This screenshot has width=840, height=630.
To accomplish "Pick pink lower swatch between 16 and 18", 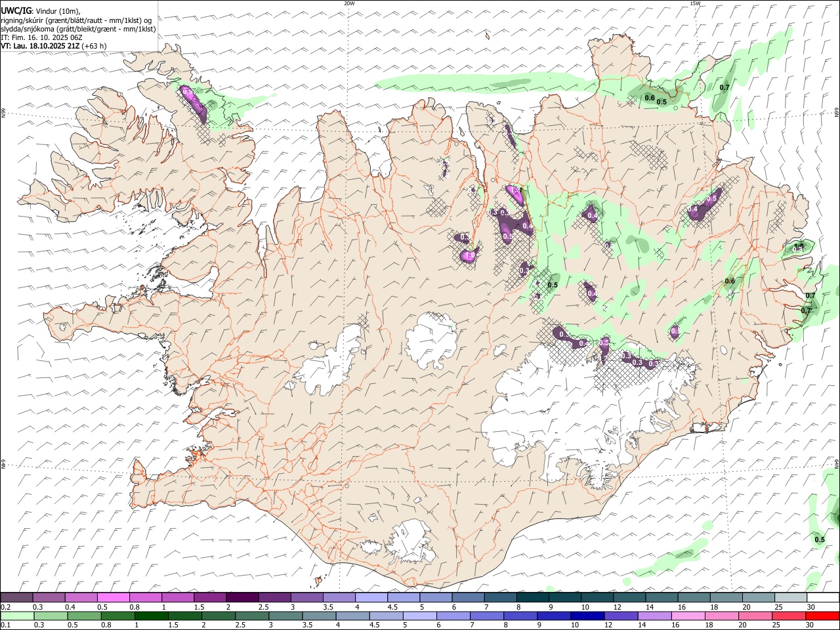I will 687,616.
